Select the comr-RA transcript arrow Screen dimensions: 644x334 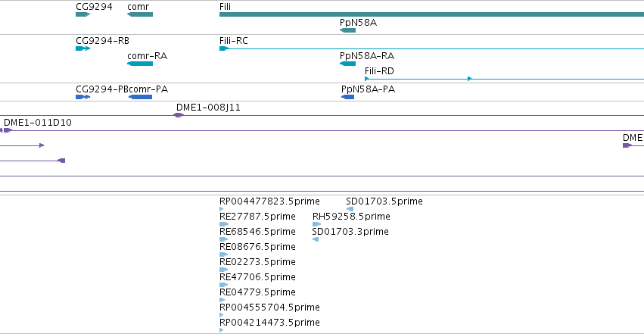click(x=136, y=64)
